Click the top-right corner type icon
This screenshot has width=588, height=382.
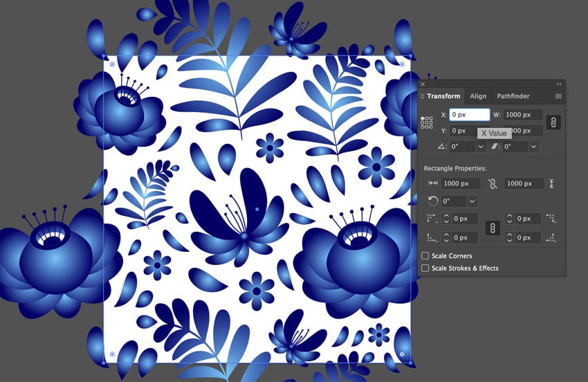coord(551,219)
